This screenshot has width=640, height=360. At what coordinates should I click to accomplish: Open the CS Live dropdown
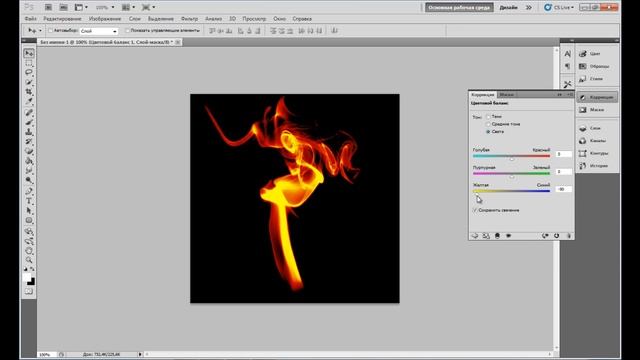tap(559, 7)
